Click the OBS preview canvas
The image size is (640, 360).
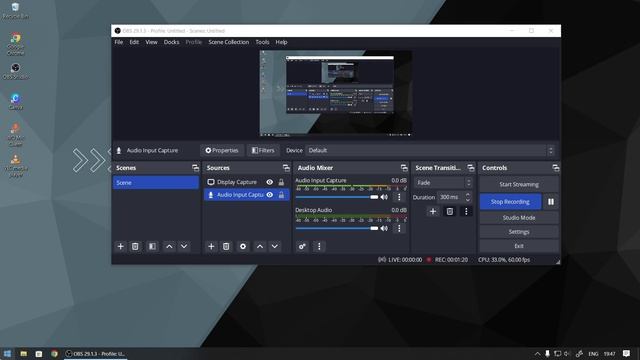336,93
